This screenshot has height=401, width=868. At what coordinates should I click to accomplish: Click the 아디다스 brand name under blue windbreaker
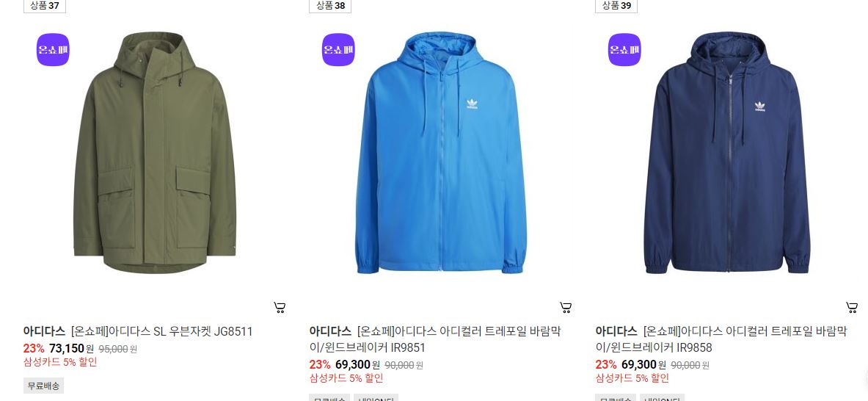pyautogui.click(x=330, y=332)
